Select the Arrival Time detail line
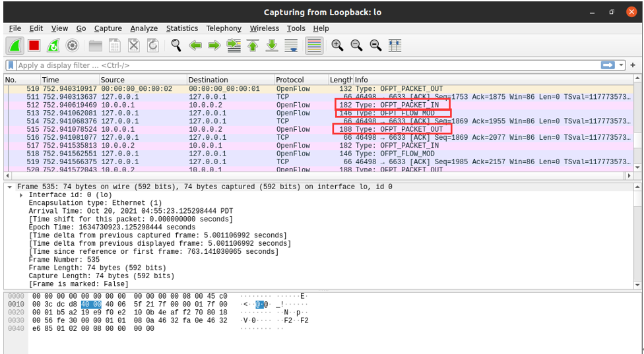The height and width of the screenshot is (354, 644). (x=131, y=211)
